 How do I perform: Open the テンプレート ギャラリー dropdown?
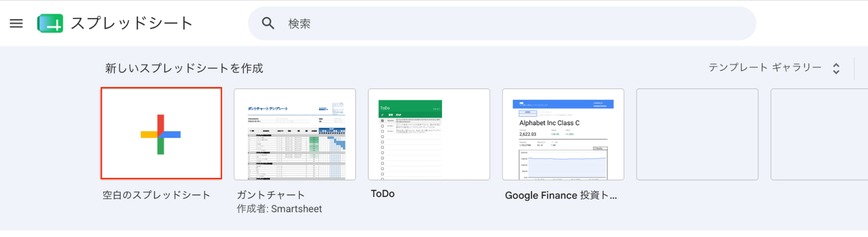[x=765, y=68]
